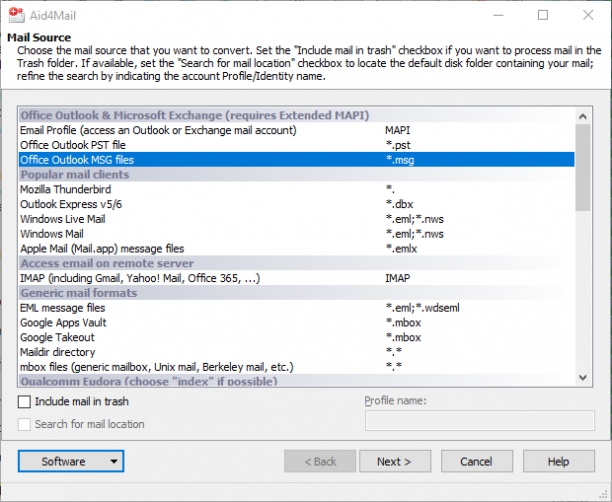This screenshot has height=502, width=612.
Task: Open the Software dropdown button
Action: point(71,461)
